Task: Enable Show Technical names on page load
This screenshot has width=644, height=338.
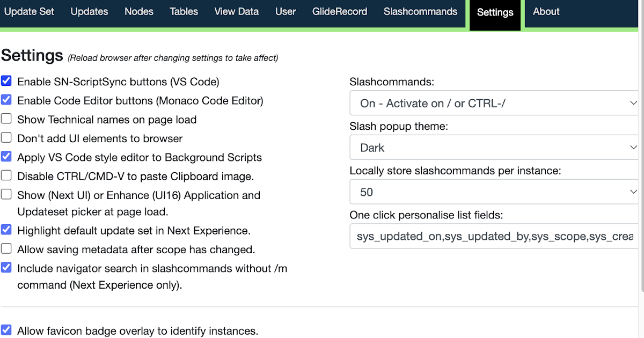Action: (6, 118)
